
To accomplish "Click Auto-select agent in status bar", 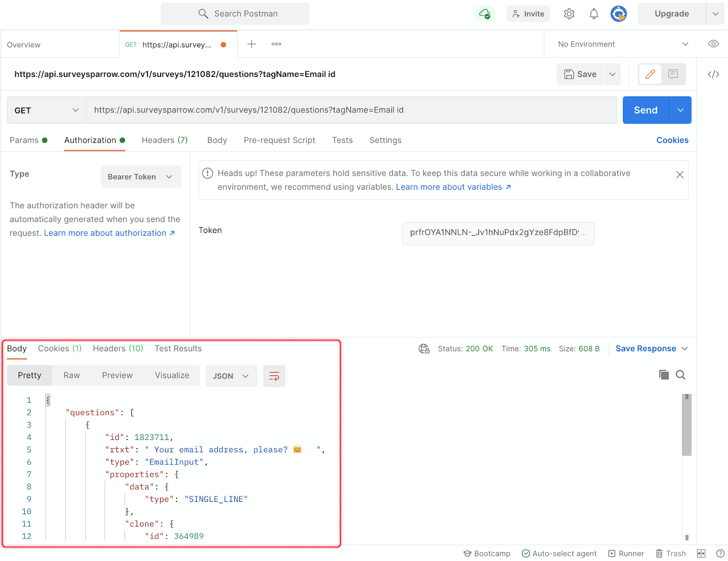I will [559, 553].
